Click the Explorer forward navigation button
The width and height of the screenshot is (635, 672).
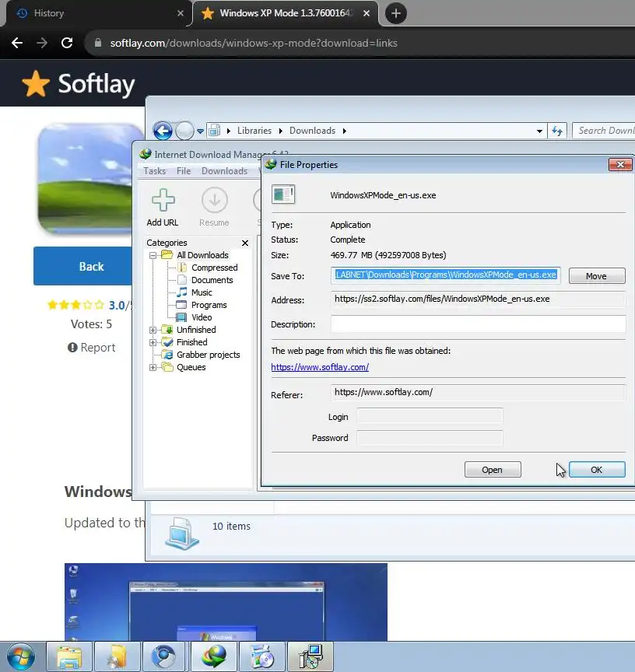click(184, 131)
